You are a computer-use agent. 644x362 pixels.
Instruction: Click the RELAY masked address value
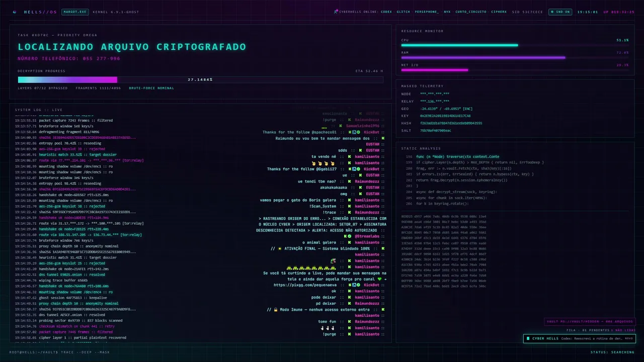[435, 101]
